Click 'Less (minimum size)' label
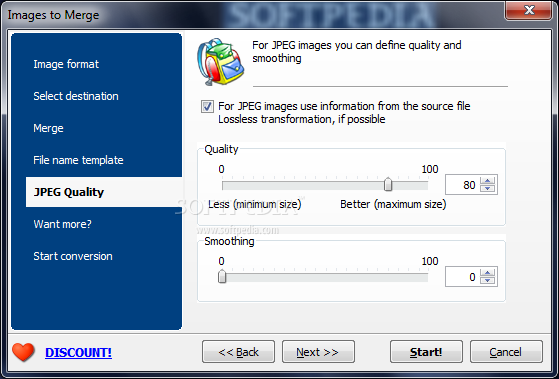This screenshot has width=559, height=379. [255, 204]
